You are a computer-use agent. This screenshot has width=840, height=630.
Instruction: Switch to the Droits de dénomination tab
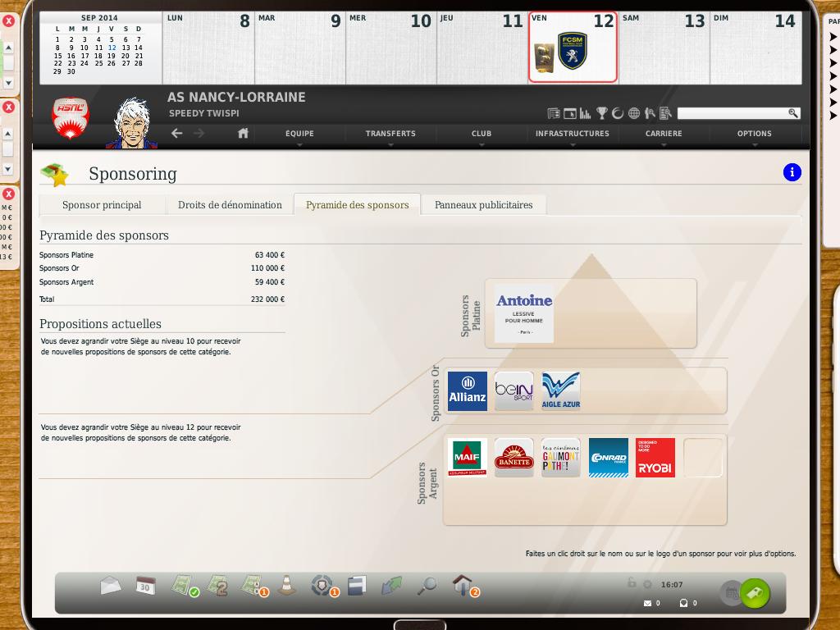230,204
